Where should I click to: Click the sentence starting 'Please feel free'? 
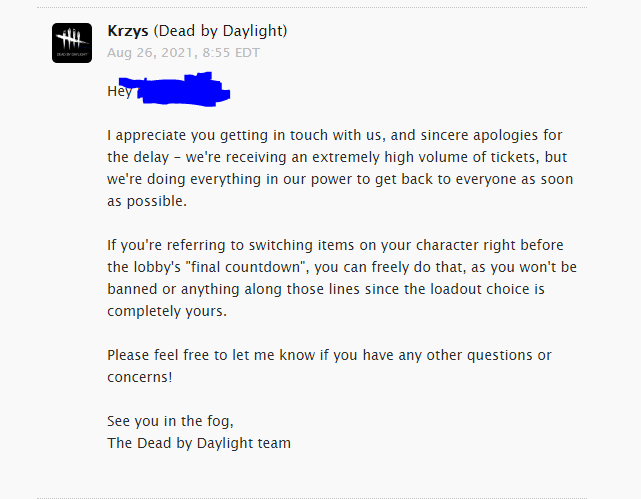pyautogui.click(x=329, y=366)
